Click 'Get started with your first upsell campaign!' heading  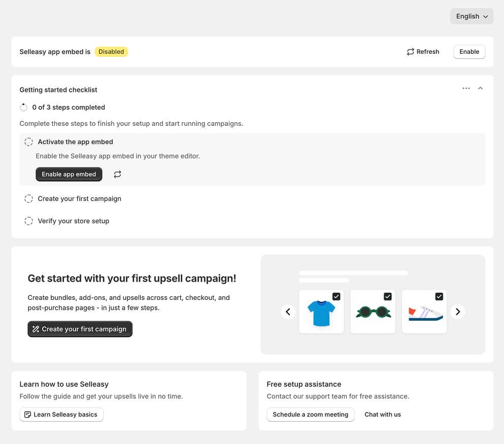132,278
